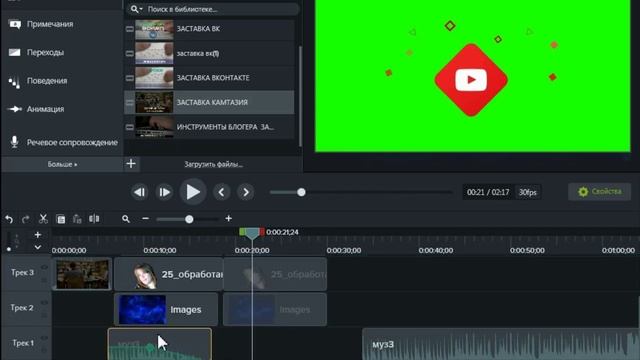Toggle visibility eye for Трек 3
The image size is (640, 360).
[44, 268]
